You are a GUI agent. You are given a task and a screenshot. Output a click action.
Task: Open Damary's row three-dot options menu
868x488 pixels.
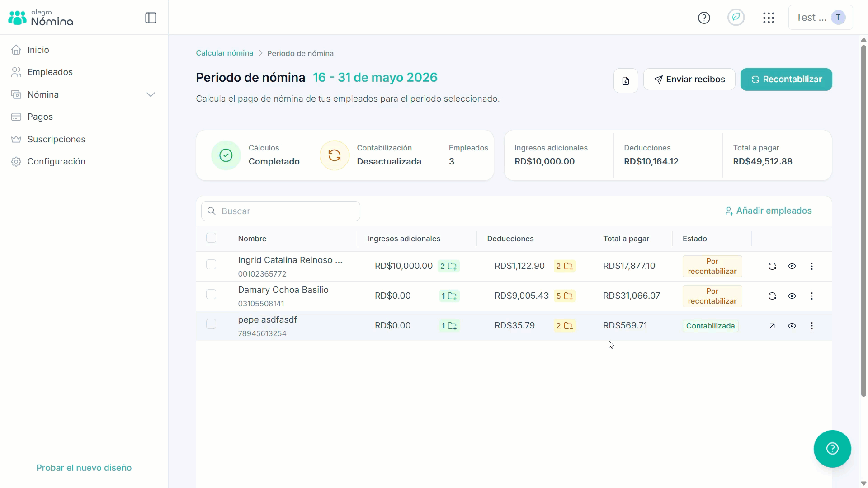click(812, 296)
